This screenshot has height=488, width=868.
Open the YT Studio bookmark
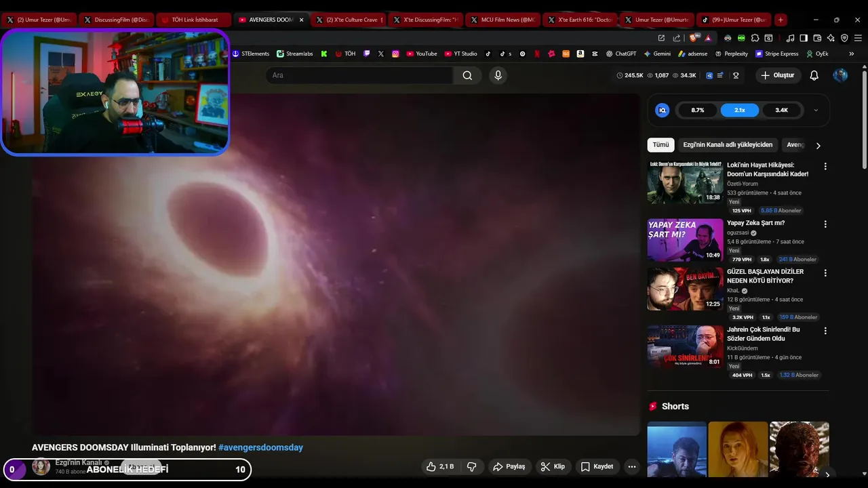[461, 54]
